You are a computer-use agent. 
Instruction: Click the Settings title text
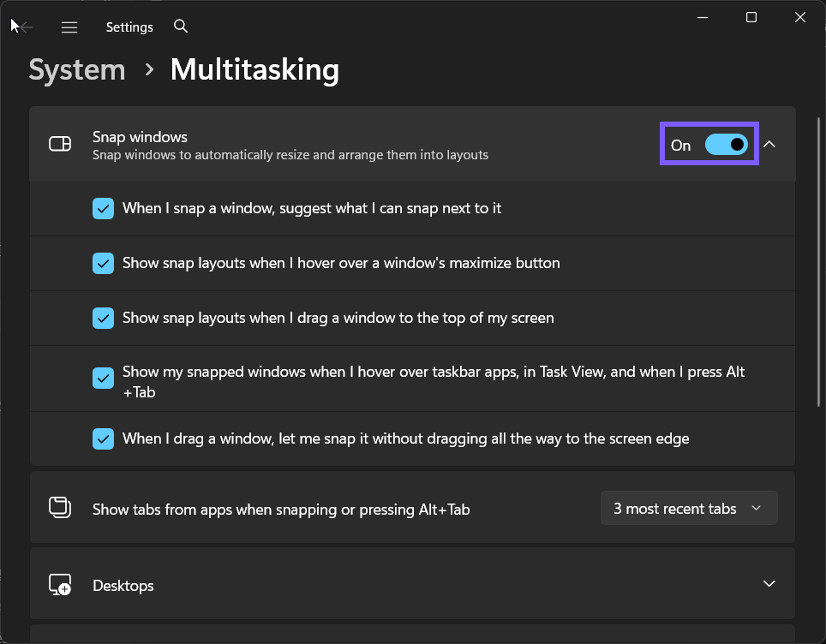tap(129, 27)
